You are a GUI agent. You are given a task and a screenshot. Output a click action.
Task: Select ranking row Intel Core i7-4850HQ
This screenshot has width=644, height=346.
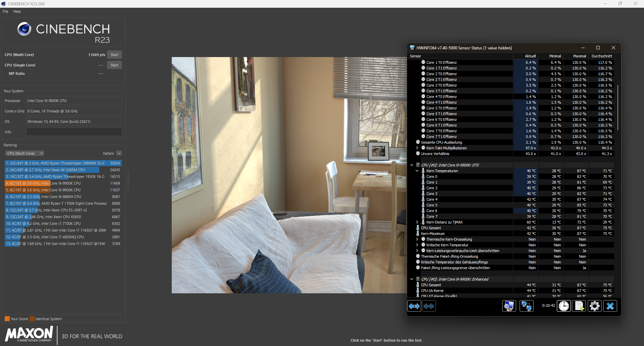point(63,237)
